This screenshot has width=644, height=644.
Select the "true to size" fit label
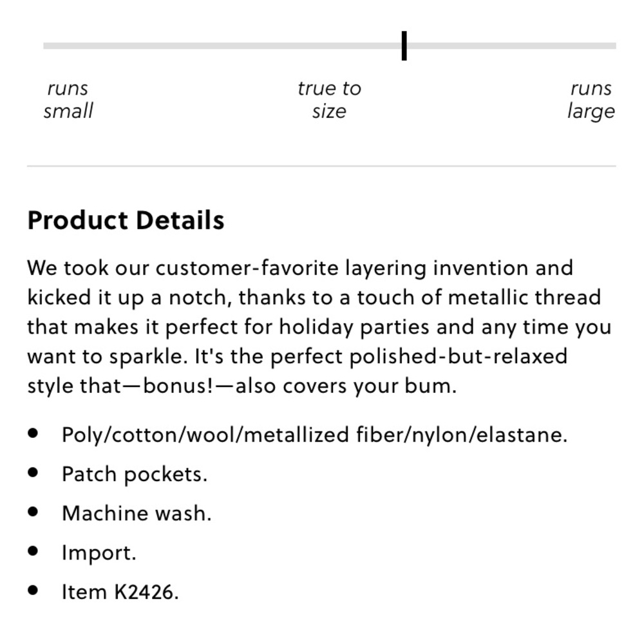tap(329, 100)
